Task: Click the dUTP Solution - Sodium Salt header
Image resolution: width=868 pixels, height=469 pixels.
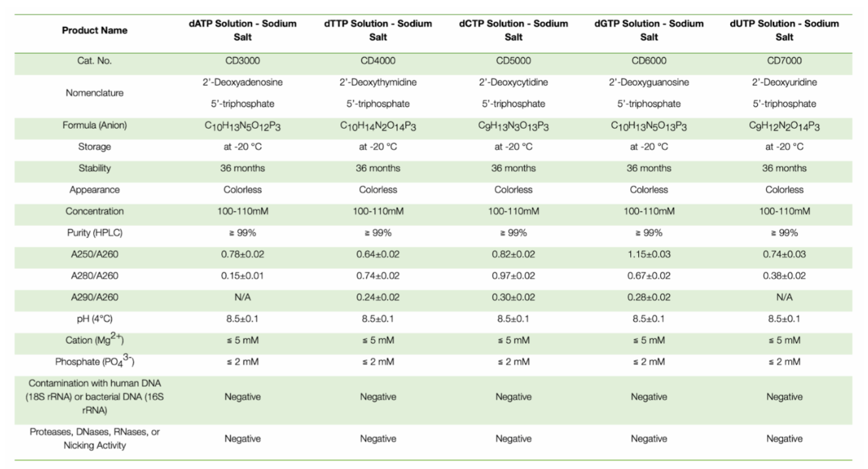Action: tap(784, 30)
